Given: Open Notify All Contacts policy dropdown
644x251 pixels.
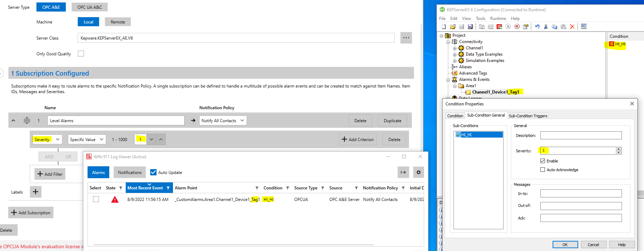Looking at the screenshot, I should coord(223,120).
